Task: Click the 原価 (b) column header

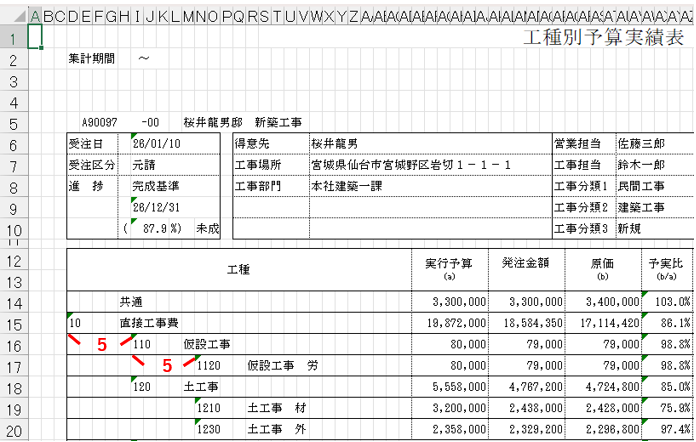Action: pyautogui.click(x=602, y=269)
